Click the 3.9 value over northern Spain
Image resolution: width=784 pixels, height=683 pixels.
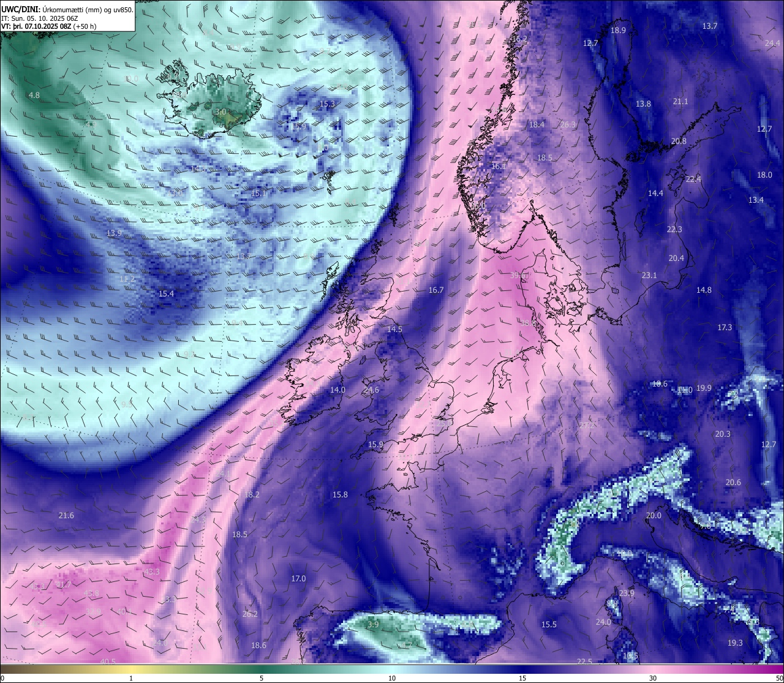373,625
